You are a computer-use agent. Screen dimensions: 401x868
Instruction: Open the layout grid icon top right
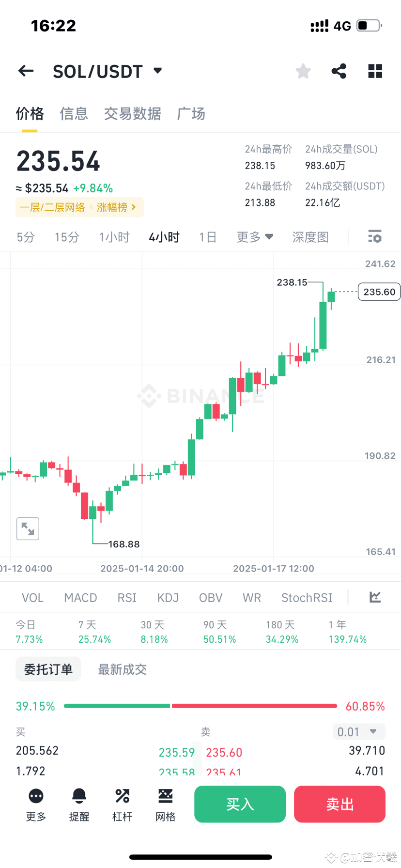(x=375, y=71)
